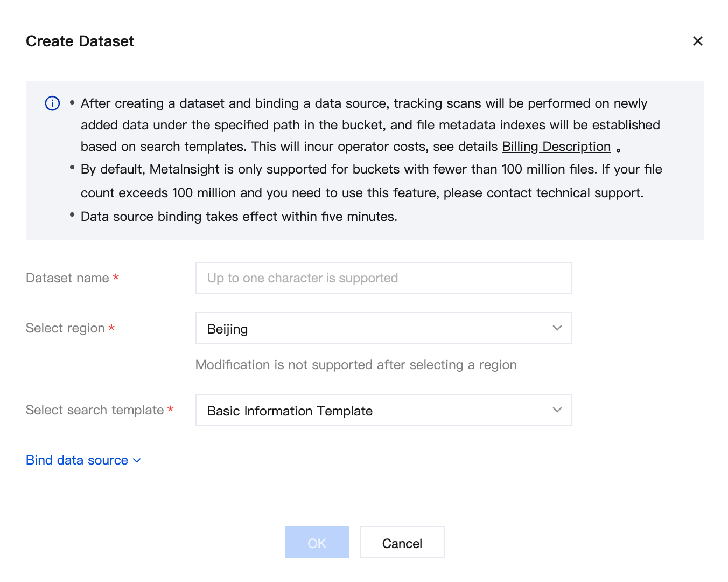Click the Select region field label
The image size is (728, 582).
tap(65, 328)
